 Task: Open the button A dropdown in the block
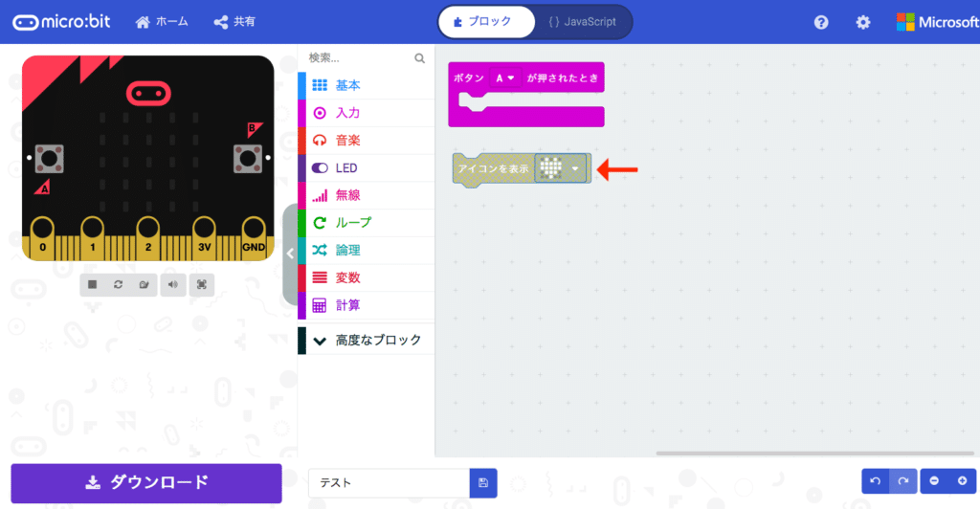point(505,78)
